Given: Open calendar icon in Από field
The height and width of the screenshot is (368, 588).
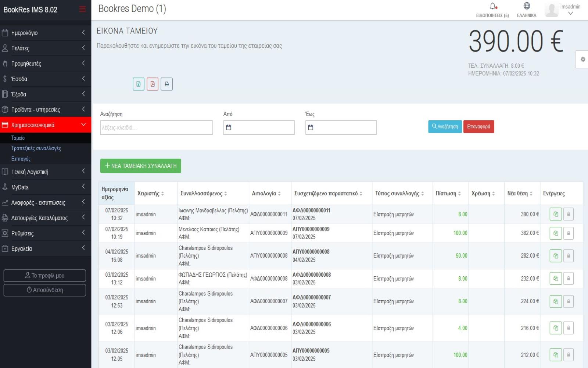Looking at the screenshot, I should (229, 127).
